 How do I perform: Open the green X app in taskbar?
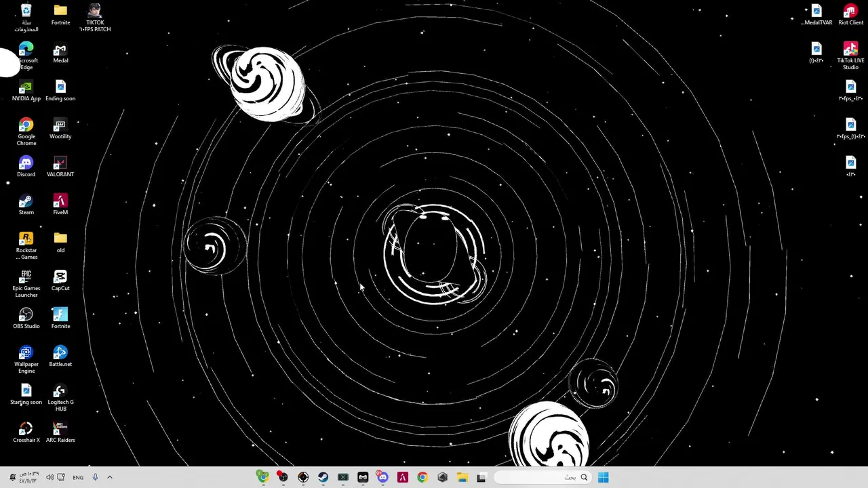[343, 477]
